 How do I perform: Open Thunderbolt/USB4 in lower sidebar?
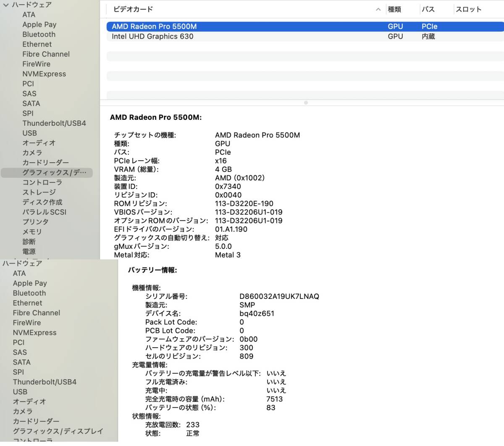[x=45, y=382]
